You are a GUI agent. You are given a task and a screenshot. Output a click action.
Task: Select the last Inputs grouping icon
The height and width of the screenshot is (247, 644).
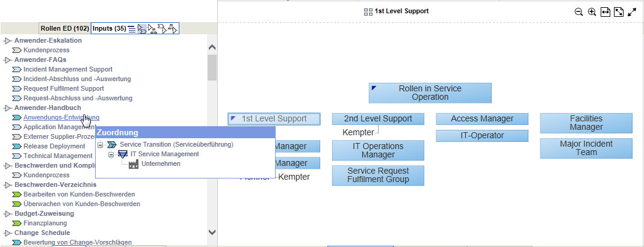(172, 28)
